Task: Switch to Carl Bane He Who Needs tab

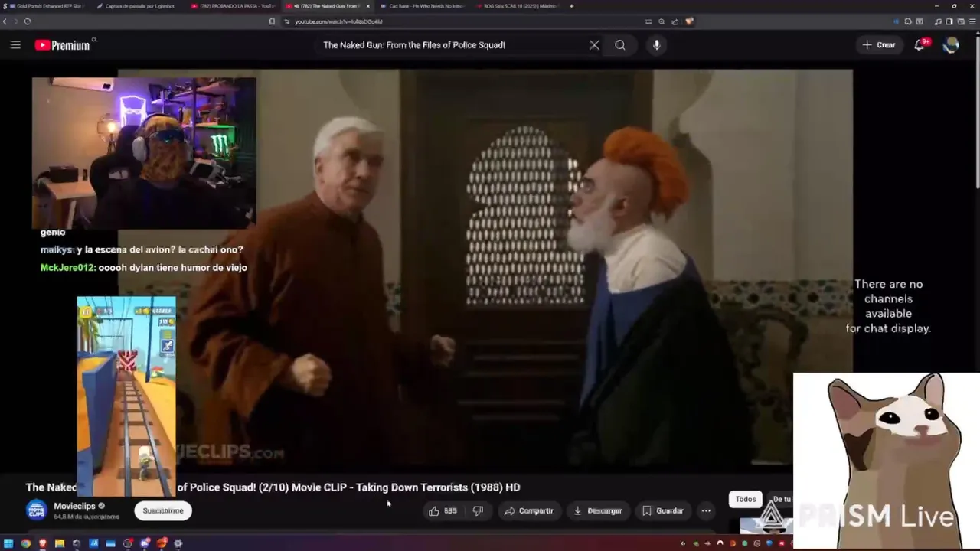Action: tap(423, 6)
